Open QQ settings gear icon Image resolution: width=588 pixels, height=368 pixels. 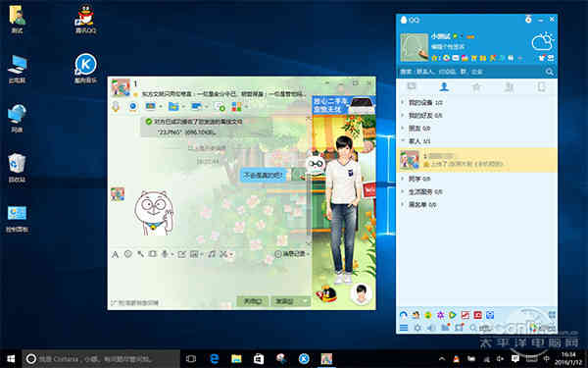point(417,328)
